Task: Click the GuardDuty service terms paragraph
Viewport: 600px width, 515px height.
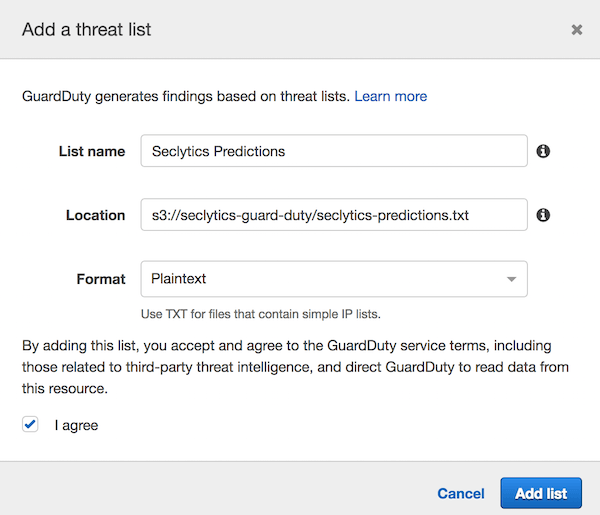Action: [295, 367]
